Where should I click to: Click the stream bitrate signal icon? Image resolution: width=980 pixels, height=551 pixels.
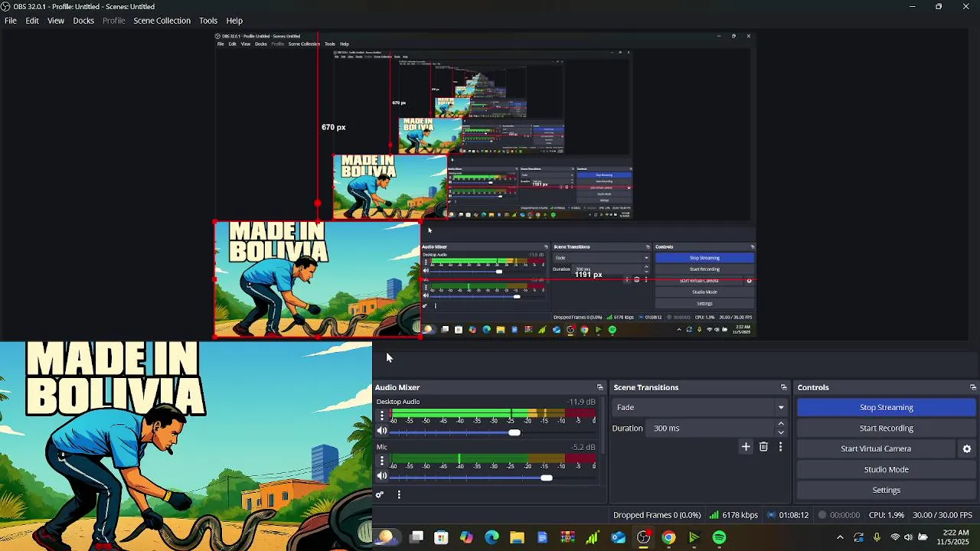pos(714,515)
